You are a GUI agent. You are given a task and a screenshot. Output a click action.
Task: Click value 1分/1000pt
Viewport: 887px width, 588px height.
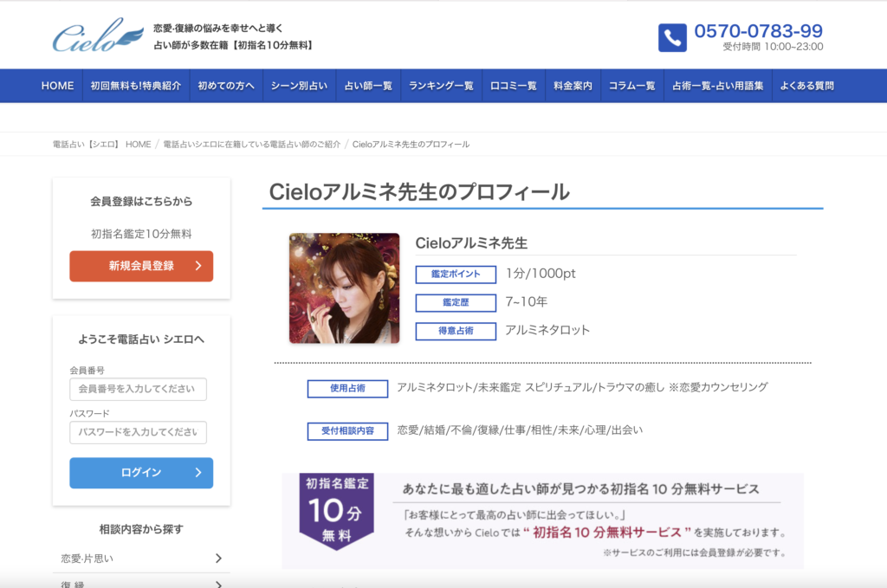click(x=541, y=274)
